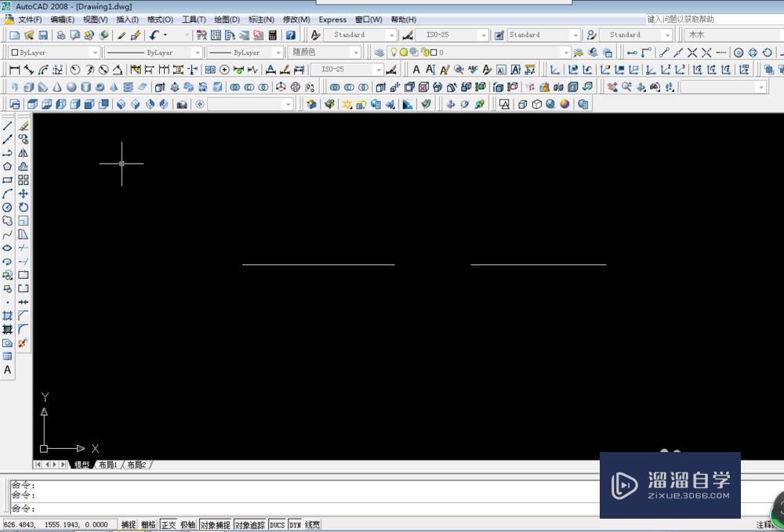The height and width of the screenshot is (532, 784).
Task: Select the Move tool
Action: click(x=23, y=193)
